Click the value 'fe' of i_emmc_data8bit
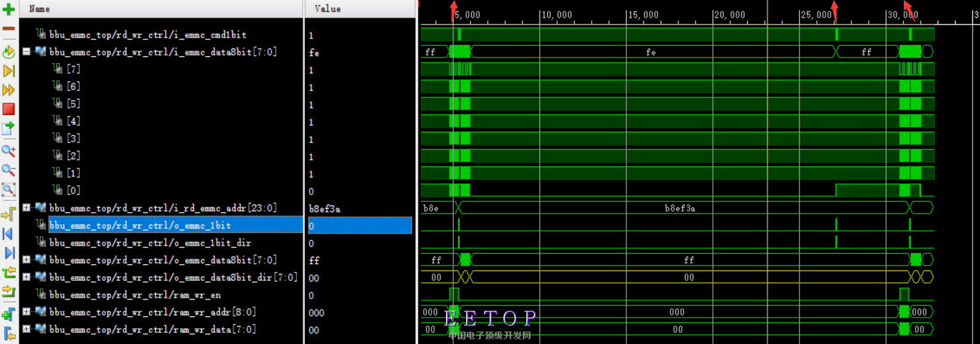The width and height of the screenshot is (980, 344). [x=314, y=52]
